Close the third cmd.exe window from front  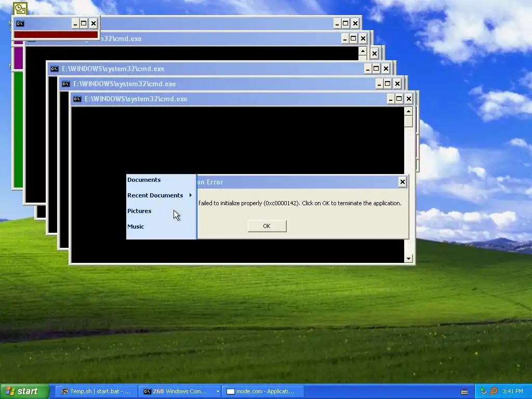386,69
